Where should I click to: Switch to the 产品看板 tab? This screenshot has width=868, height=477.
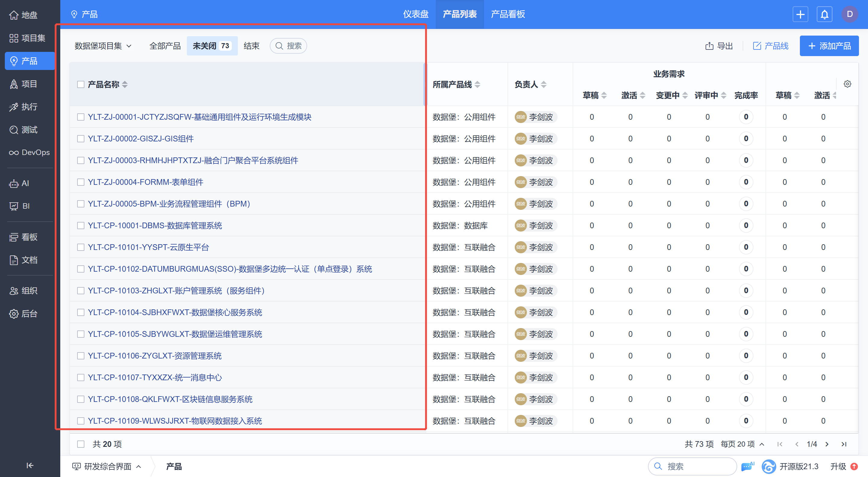click(x=508, y=14)
